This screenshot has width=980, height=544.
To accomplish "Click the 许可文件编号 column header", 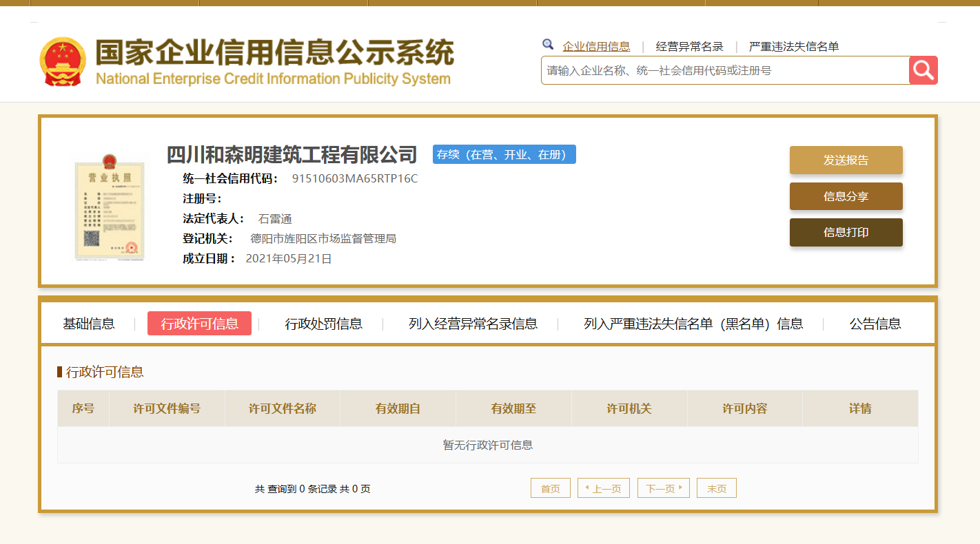I will point(167,408).
